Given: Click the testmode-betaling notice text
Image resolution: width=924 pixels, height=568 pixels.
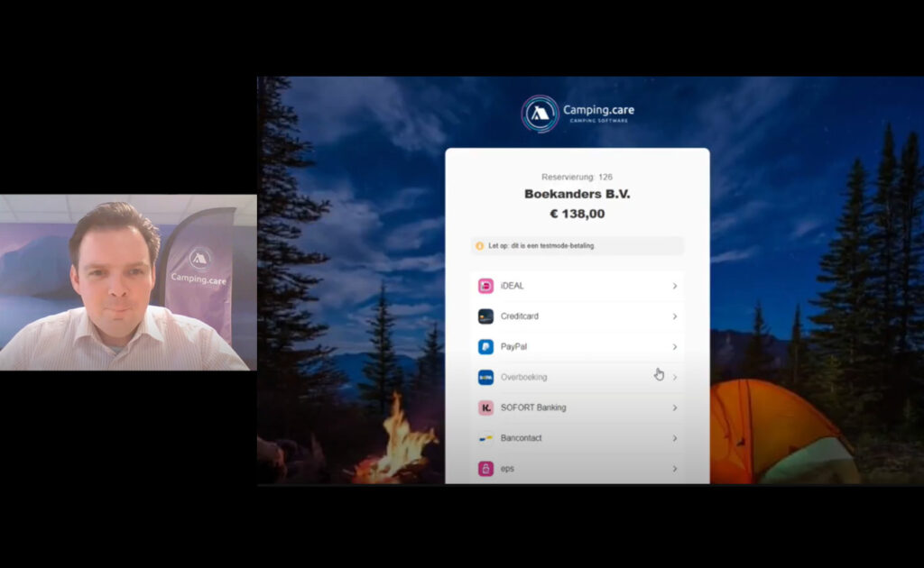Looking at the screenshot, I should [x=541, y=246].
